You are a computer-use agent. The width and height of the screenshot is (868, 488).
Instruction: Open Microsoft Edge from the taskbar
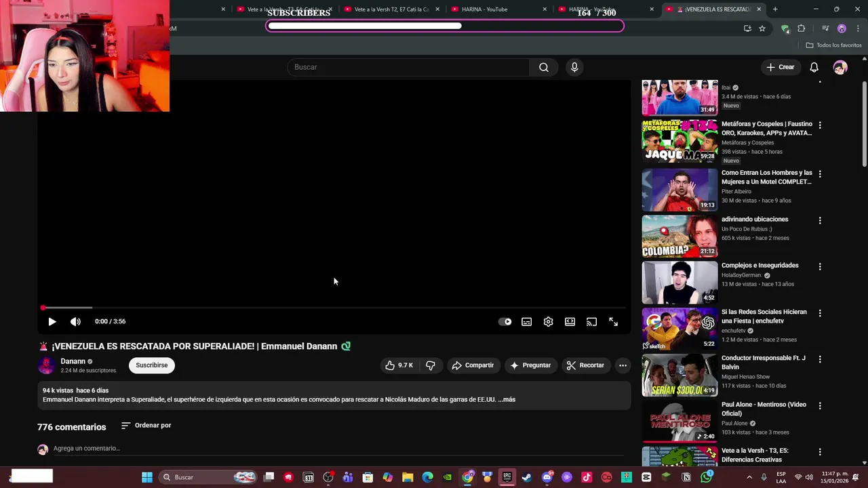[x=427, y=477]
